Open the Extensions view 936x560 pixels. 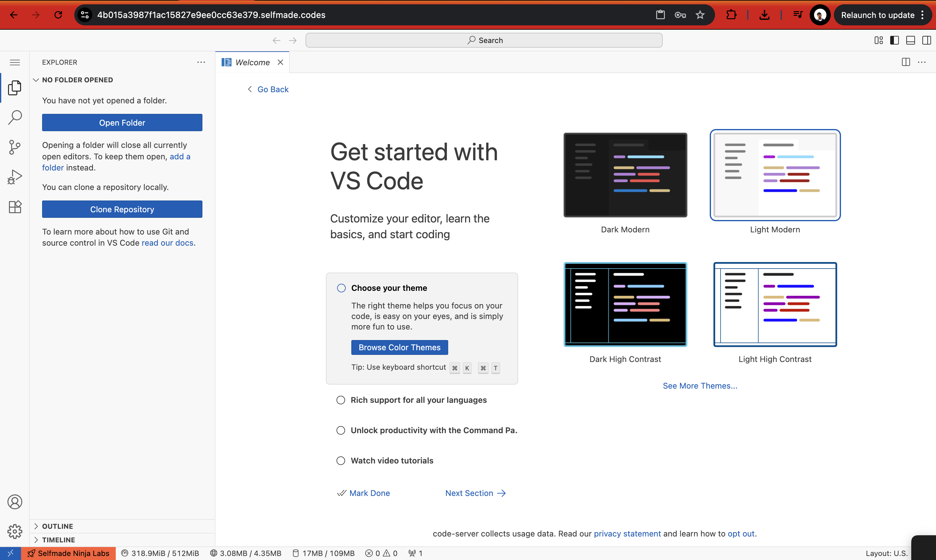pos(15,207)
